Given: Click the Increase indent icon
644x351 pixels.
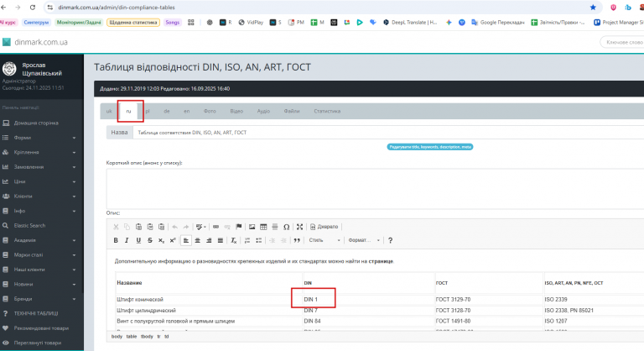Looking at the screenshot, I should click(x=283, y=240).
